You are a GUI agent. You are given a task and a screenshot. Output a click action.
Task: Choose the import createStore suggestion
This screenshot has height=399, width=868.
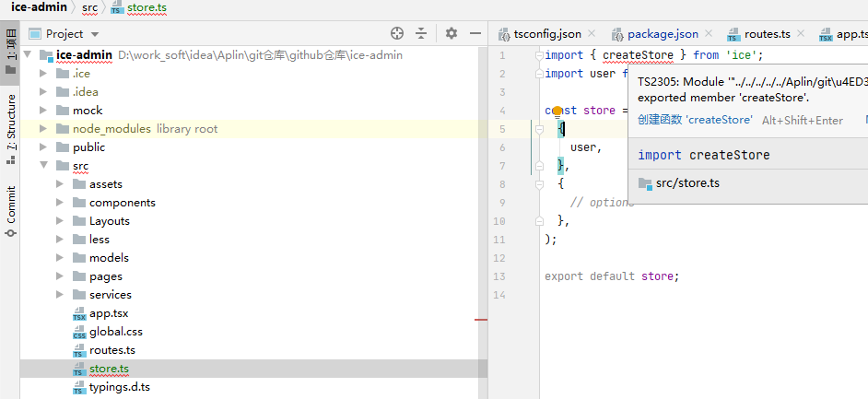704,155
